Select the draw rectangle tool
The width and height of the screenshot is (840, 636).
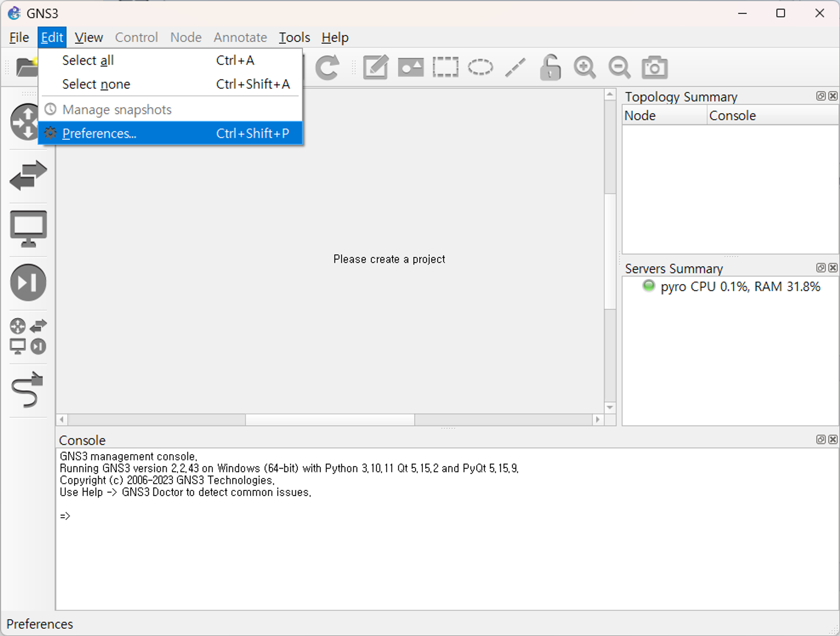pos(446,67)
